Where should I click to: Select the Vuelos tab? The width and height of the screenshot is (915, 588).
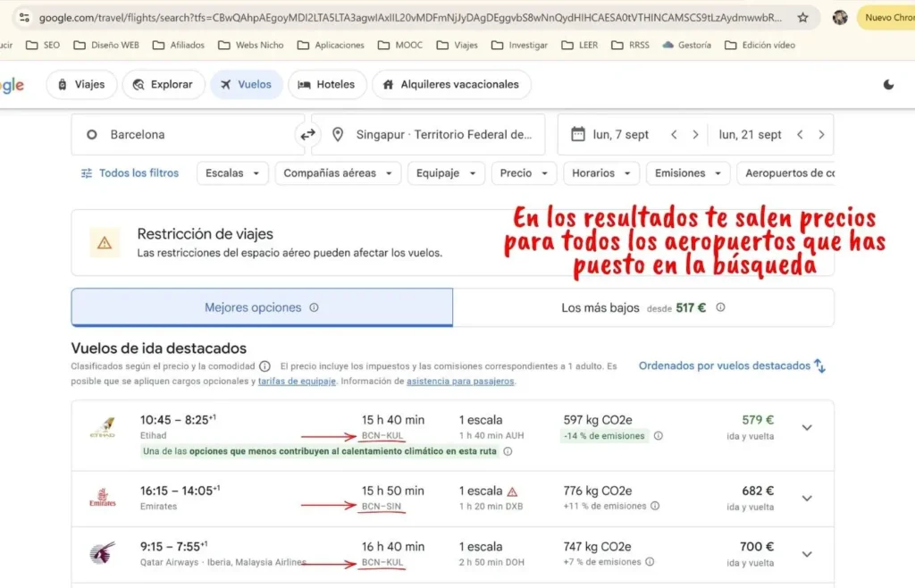[247, 85]
